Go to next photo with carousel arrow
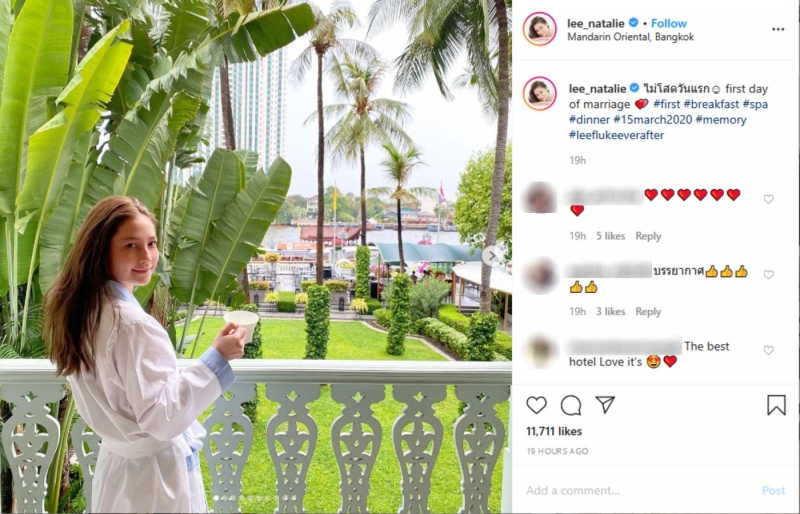800x514 pixels. pos(492,256)
